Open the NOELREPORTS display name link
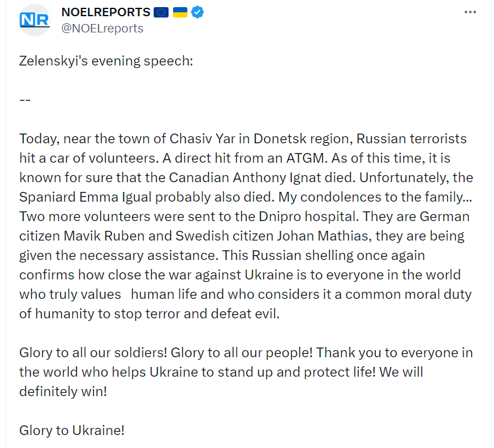The height and width of the screenshot is (448, 494). 106,12
